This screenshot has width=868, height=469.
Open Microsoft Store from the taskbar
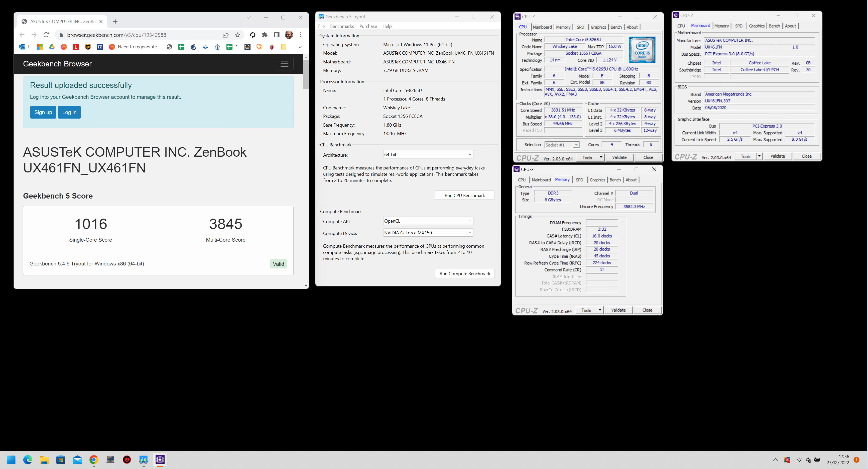click(x=61, y=459)
